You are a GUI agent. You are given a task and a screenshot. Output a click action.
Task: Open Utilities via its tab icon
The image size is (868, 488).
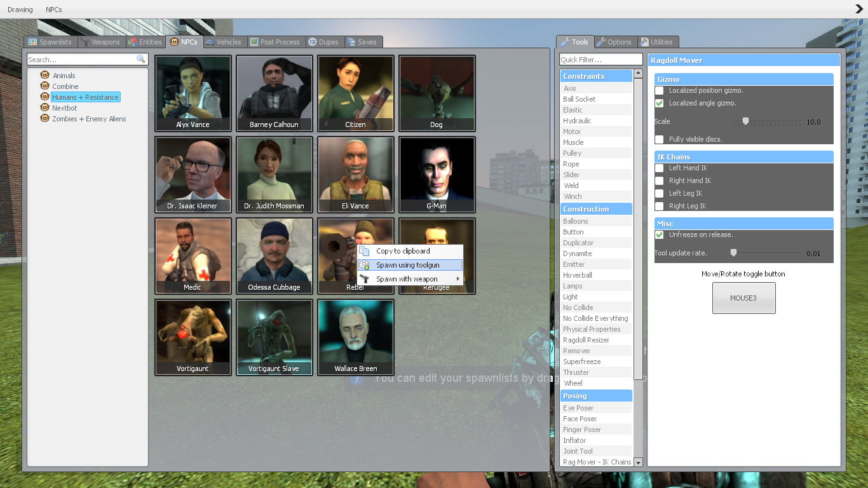point(644,42)
